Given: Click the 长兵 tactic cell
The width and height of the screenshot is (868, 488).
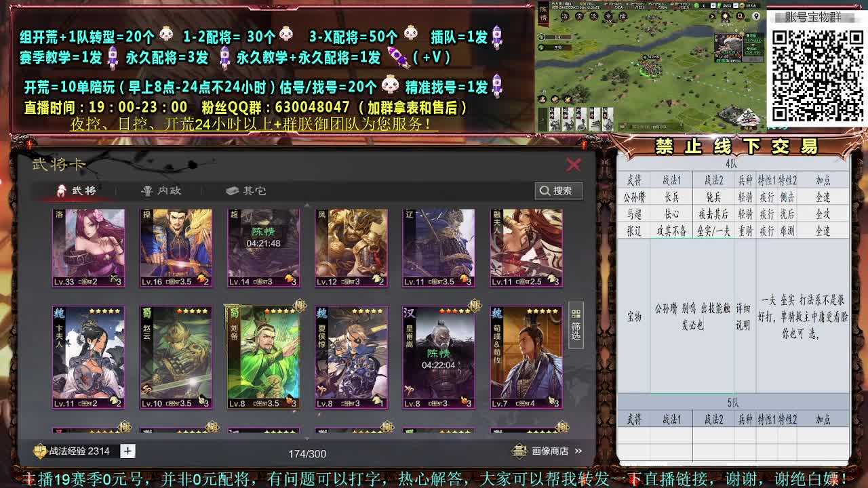Looking at the screenshot, I should (671, 197).
